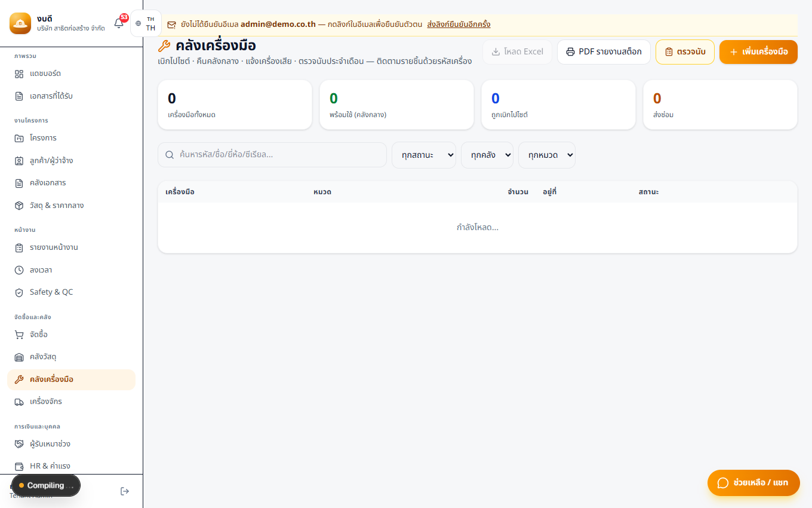812x508 pixels.
Task: Open the ทุกคลัง warehouse filter dropdown
Action: (487, 155)
